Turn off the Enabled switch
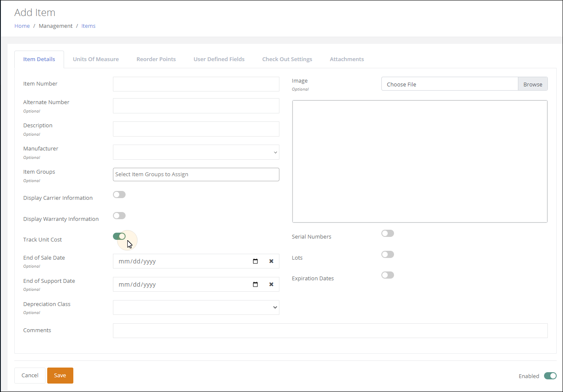Viewport: 563px width, 392px height. pos(550,376)
